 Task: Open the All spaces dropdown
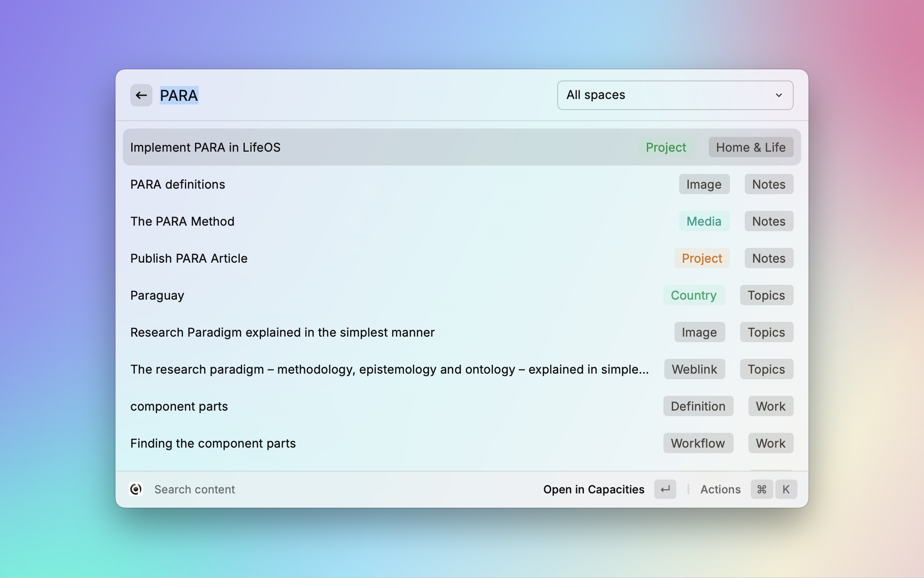675,95
